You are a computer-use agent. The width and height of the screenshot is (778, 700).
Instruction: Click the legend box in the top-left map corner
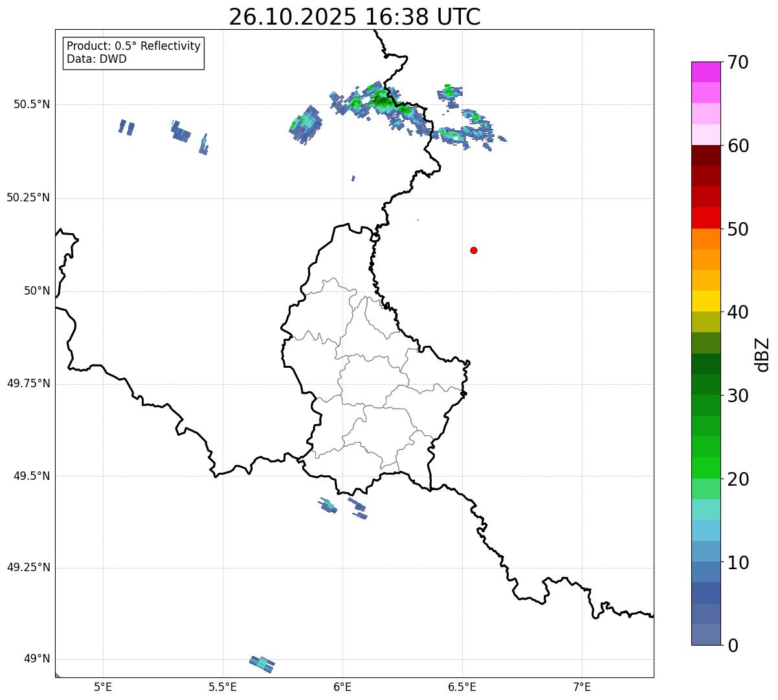133,53
